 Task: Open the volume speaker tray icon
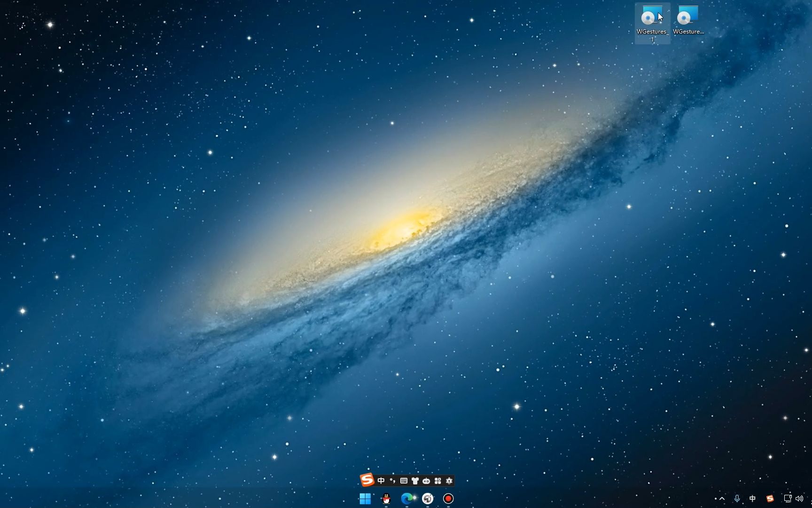(799, 499)
